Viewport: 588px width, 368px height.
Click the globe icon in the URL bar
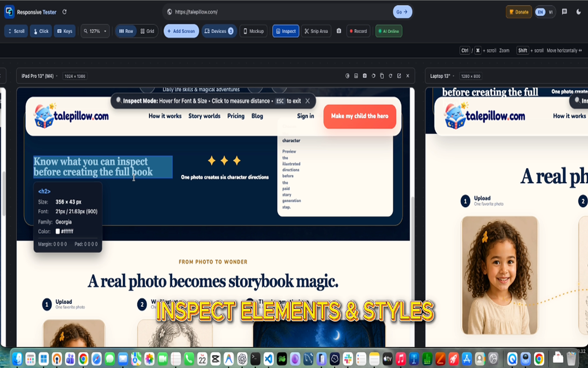[170, 12]
